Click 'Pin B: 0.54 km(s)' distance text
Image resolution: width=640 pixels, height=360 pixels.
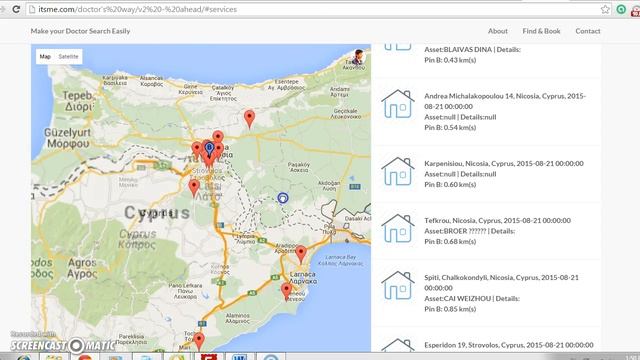[450, 128]
